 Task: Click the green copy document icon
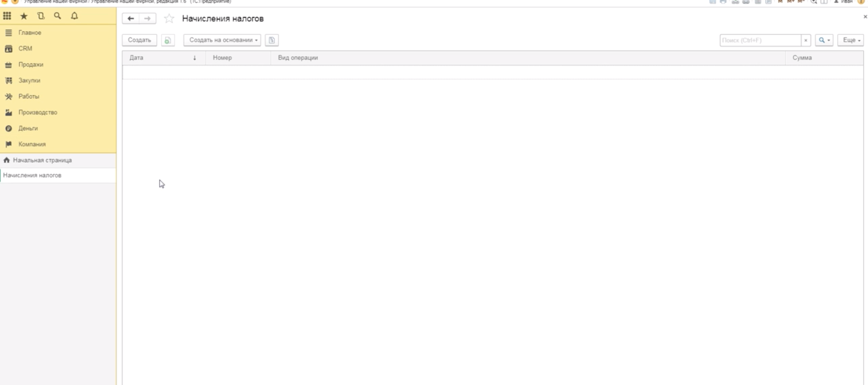point(168,40)
